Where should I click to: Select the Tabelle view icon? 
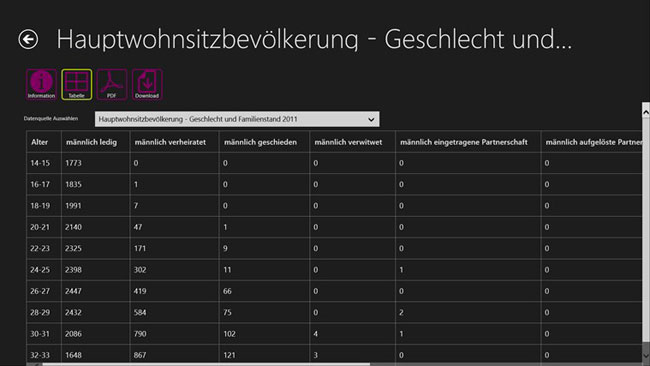coord(76,85)
